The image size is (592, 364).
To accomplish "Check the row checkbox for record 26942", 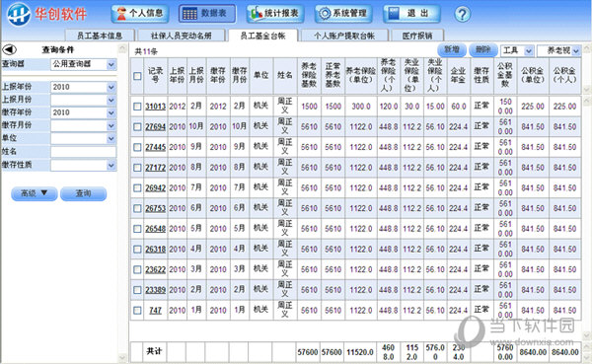I will pos(137,188).
